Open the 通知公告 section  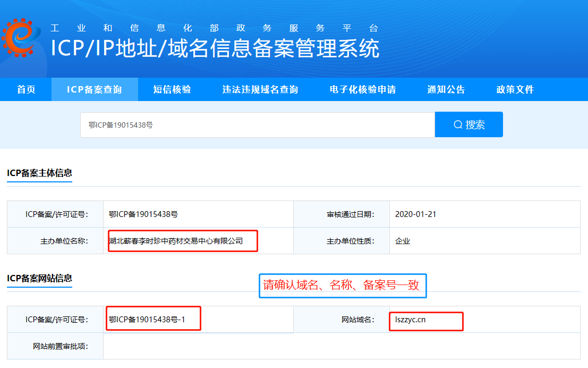click(x=446, y=89)
